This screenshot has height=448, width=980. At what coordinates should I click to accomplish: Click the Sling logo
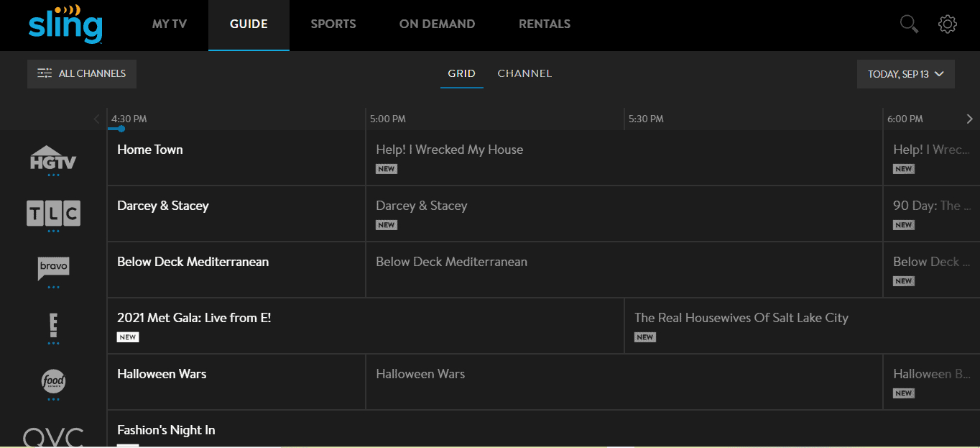tap(65, 24)
